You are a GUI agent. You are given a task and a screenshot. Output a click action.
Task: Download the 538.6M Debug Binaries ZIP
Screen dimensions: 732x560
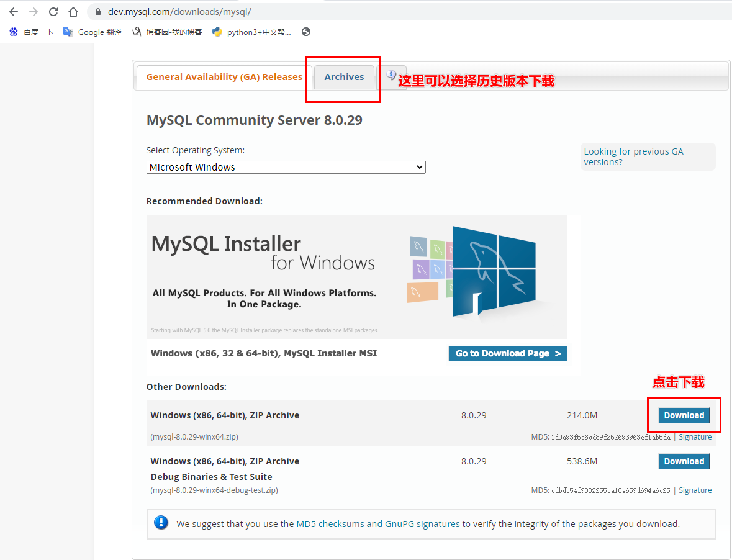click(x=684, y=461)
